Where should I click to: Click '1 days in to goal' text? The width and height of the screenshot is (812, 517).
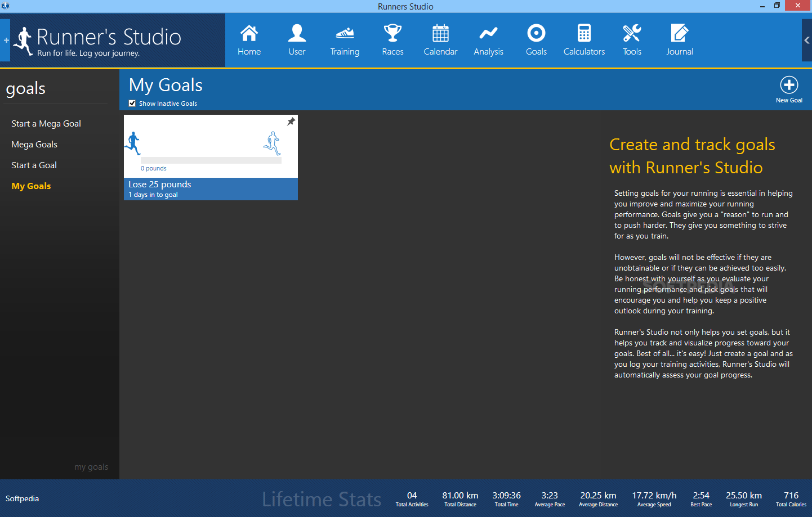click(153, 195)
